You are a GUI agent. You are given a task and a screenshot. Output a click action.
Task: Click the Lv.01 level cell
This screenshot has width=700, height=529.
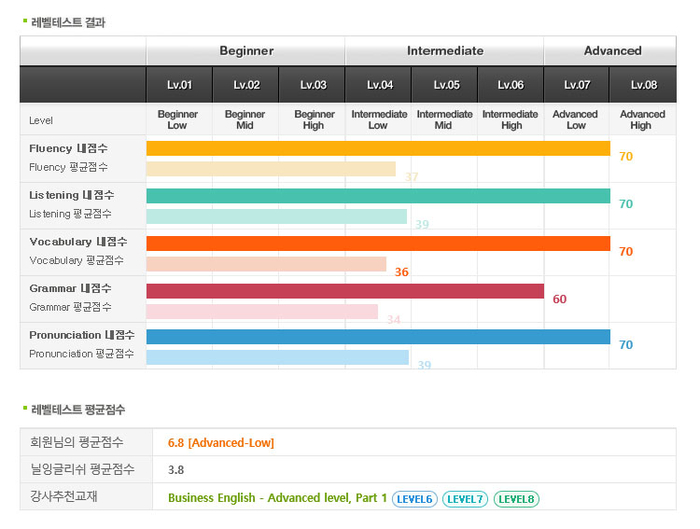point(179,85)
